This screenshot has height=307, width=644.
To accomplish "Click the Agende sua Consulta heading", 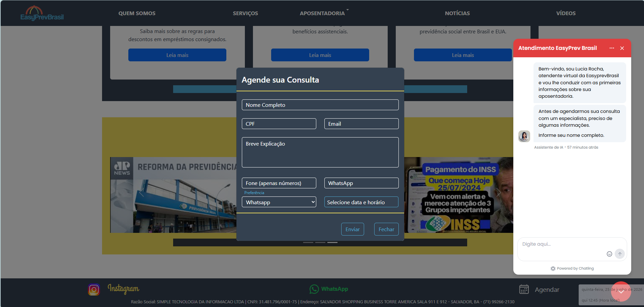I will click(x=280, y=80).
